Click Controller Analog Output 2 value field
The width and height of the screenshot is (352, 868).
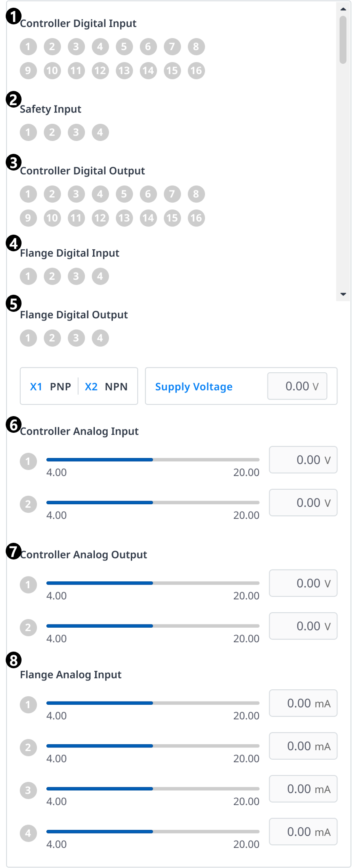pyautogui.click(x=303, y=626)
